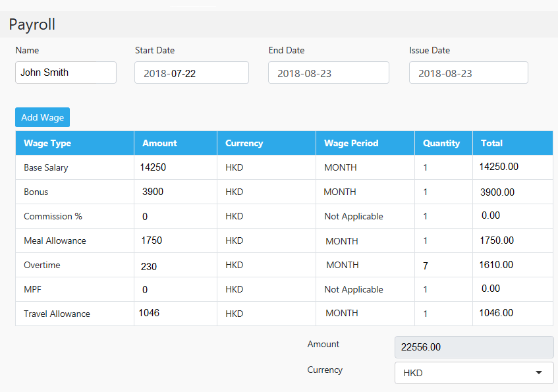Select the Base Salary amount 14250
Image resolution: width=558 pixels, height=392 pixels.
(x=153, y=167)
